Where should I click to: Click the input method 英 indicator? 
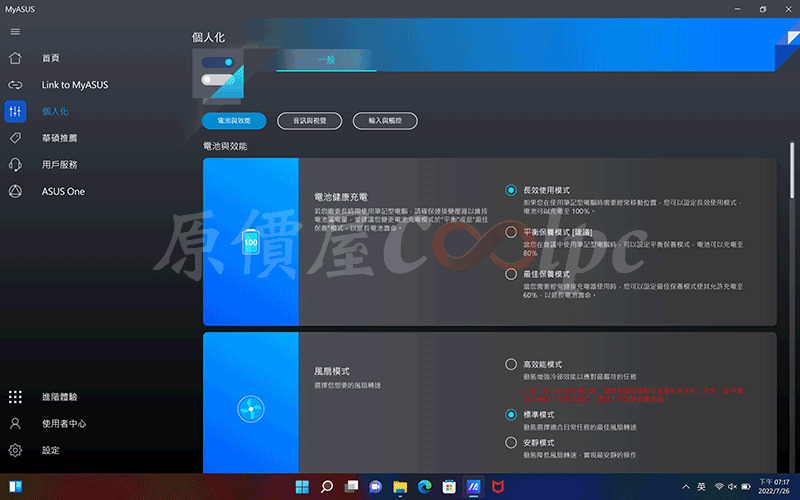pyautogui.click(x=702, y=487)
